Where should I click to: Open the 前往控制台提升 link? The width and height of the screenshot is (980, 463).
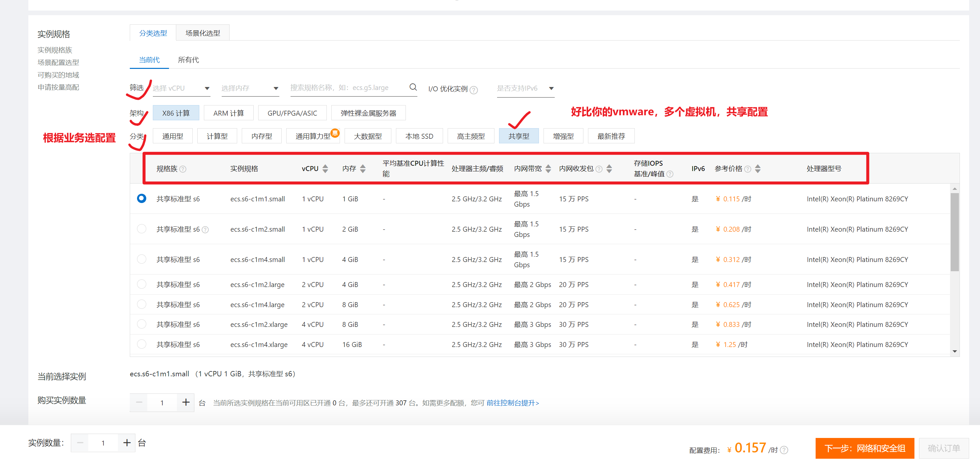(513, 402)
